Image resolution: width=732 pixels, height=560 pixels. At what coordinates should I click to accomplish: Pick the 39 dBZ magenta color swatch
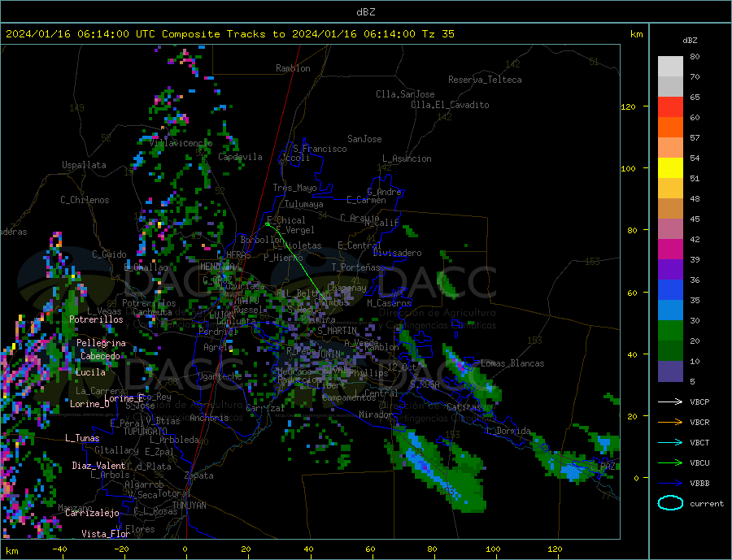670,250
